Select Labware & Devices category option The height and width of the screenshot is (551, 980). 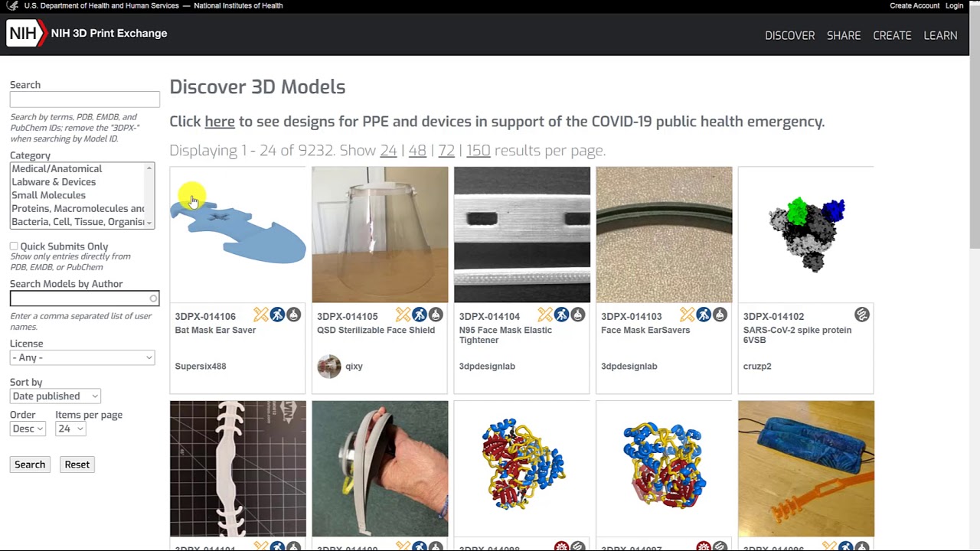coord(54,182)
